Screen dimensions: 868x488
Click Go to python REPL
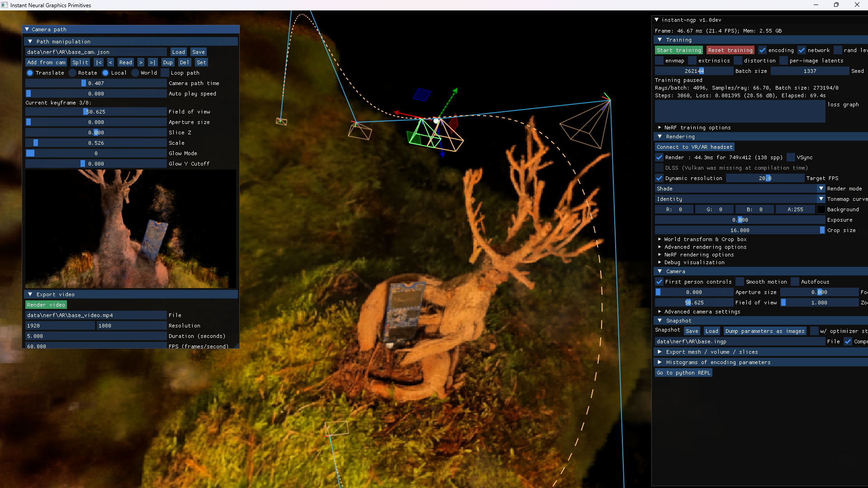pos(684,373)
